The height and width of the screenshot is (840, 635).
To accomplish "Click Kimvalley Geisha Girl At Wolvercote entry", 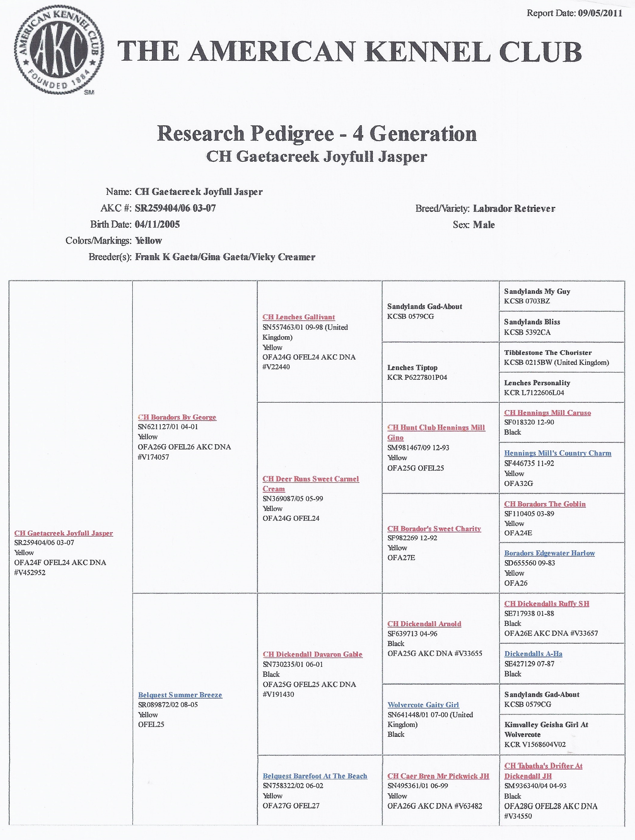I will (x=546, y=729).
